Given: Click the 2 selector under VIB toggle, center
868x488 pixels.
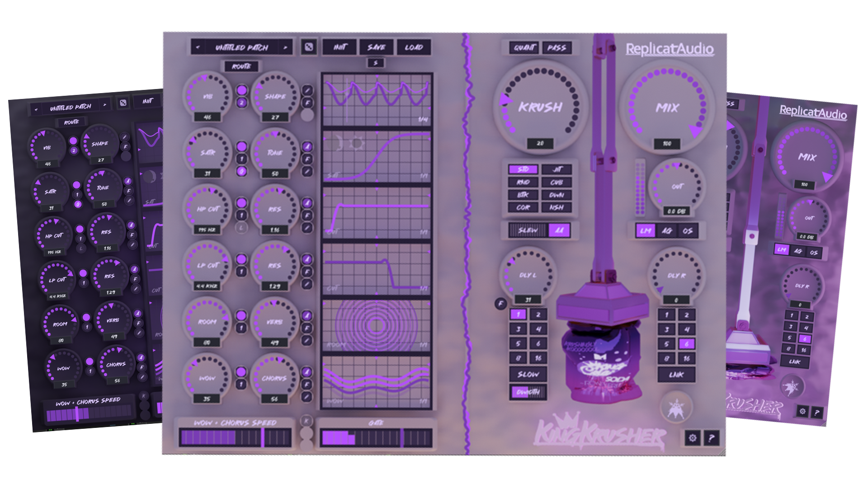Looking at the screenshot, I should point(242,103).
